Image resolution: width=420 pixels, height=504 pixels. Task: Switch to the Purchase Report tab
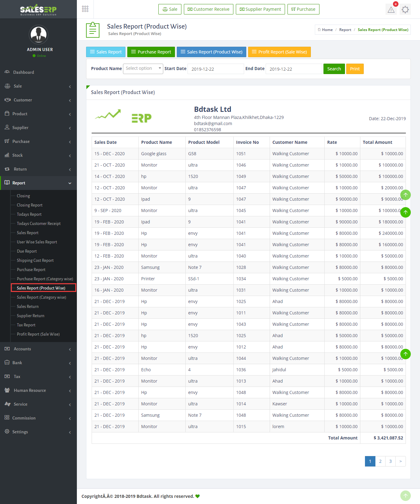pyautogui.click(x=151, y=52)
